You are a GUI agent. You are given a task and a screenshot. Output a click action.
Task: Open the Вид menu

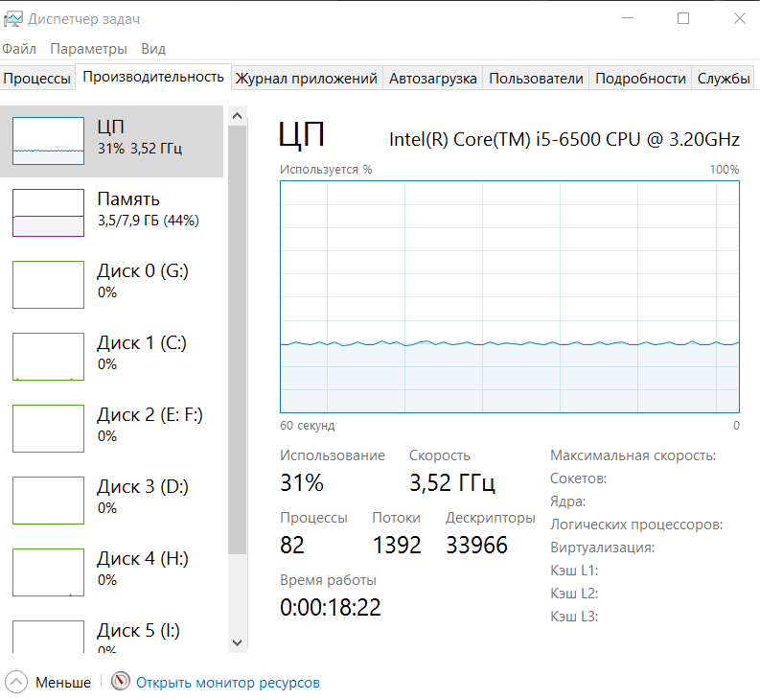pos(153,49)
